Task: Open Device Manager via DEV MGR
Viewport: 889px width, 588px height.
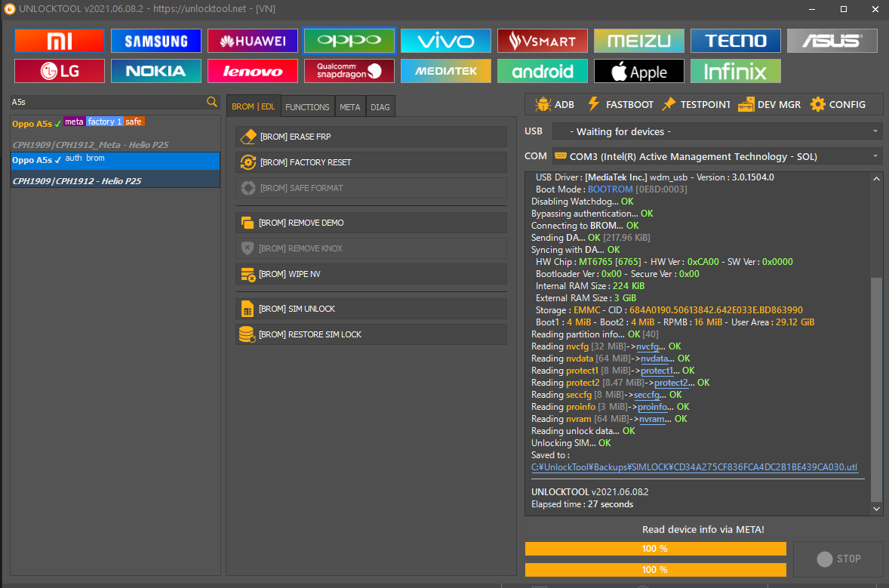Action: [769, 104]
